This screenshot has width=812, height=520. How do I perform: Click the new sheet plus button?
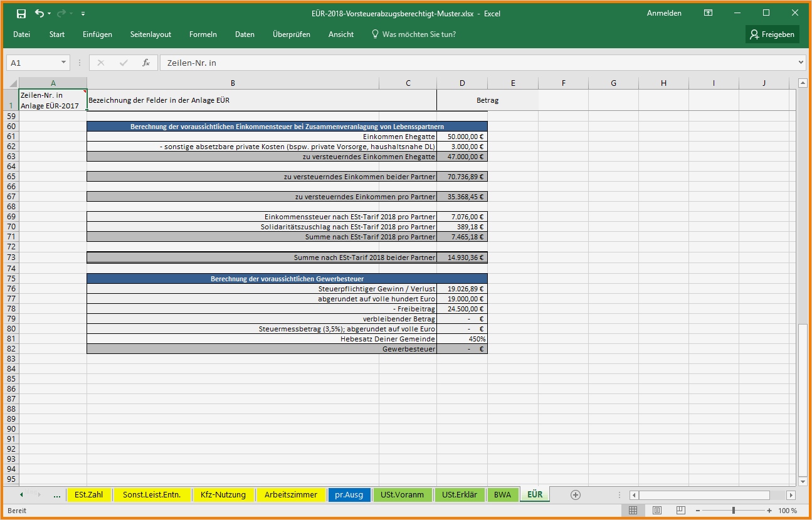pos(575,494)
